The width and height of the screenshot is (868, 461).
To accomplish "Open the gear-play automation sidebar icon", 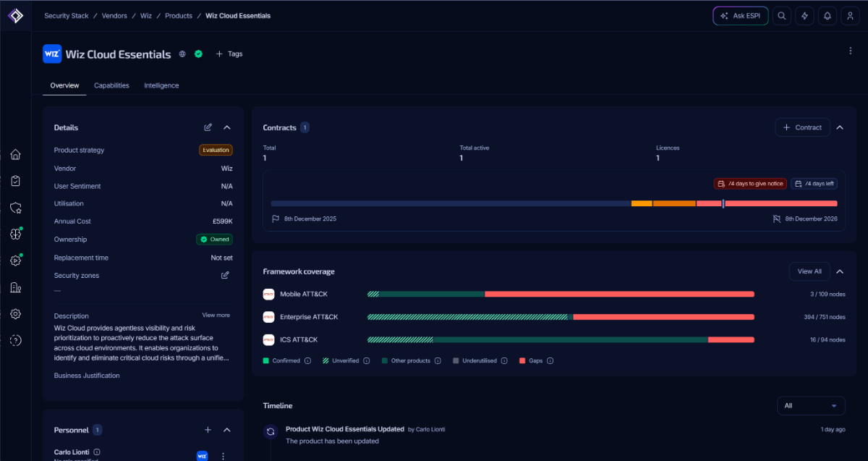I will 15,261.
